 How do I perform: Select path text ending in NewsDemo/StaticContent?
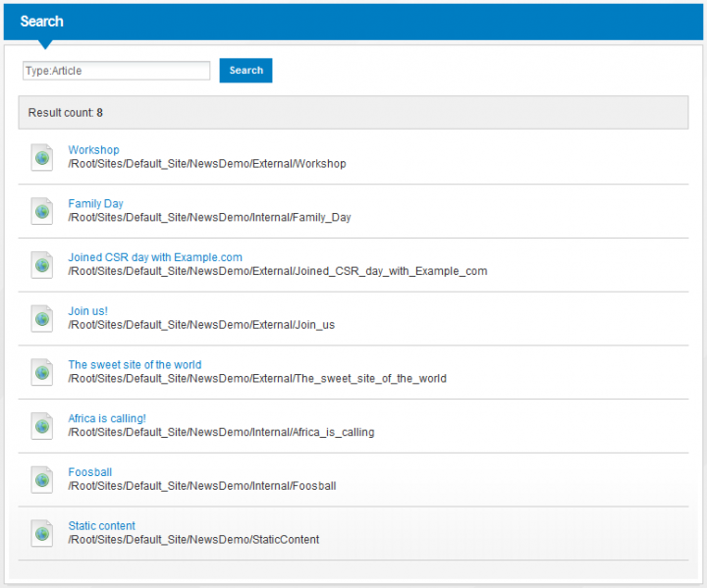(193, 539)
